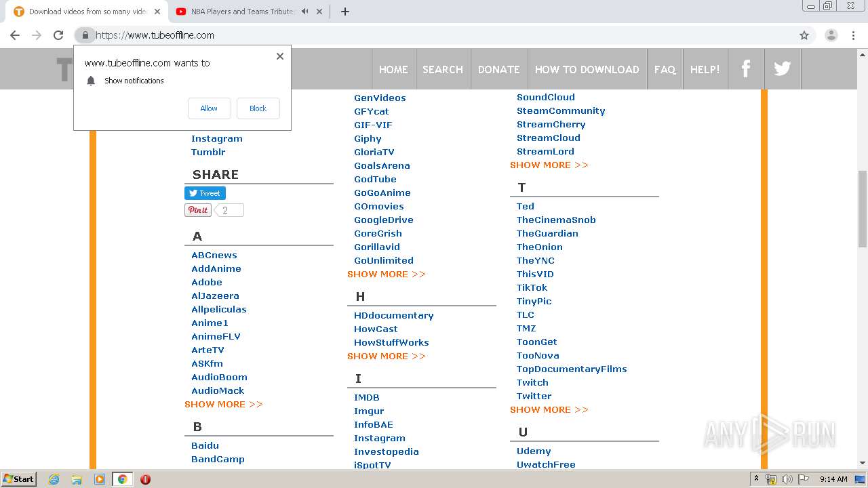Open the TheGuardian link

coord(547,233)
